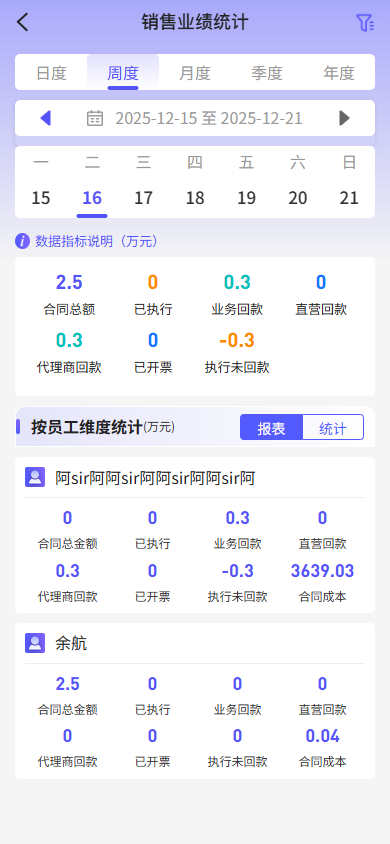Tap summary 已执行 metric label
This screenshot has height=844, width=390.
153,310
